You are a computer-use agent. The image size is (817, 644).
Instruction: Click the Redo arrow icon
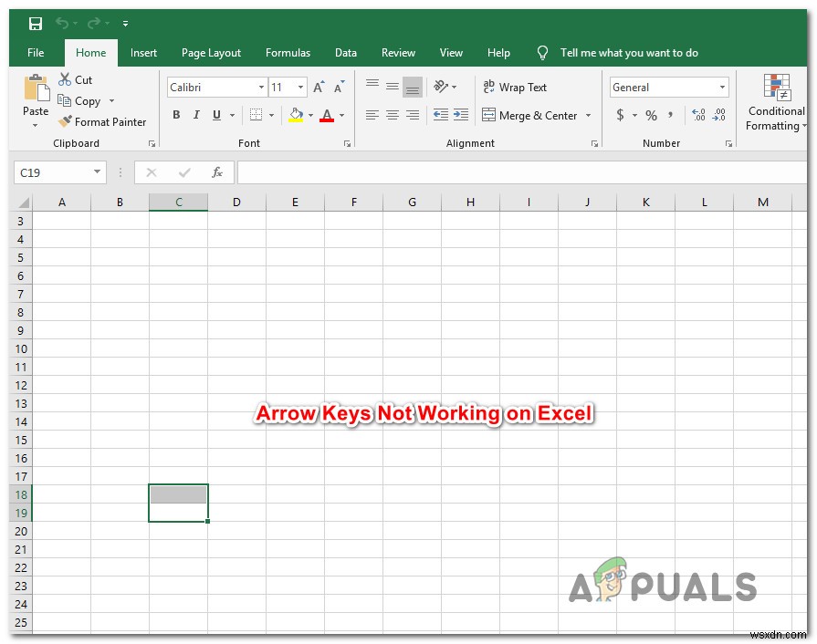94,23
